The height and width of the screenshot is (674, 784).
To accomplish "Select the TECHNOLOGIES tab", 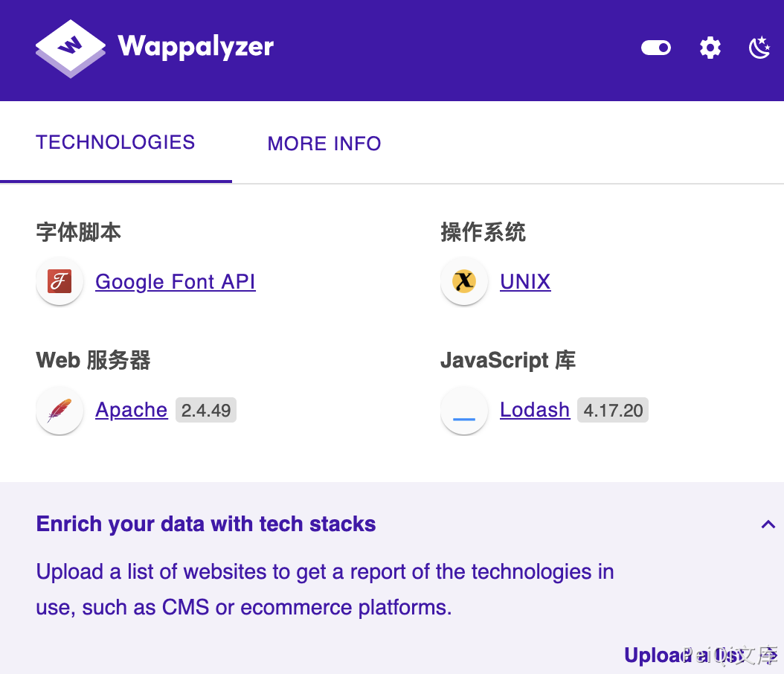I will [115, 143].
